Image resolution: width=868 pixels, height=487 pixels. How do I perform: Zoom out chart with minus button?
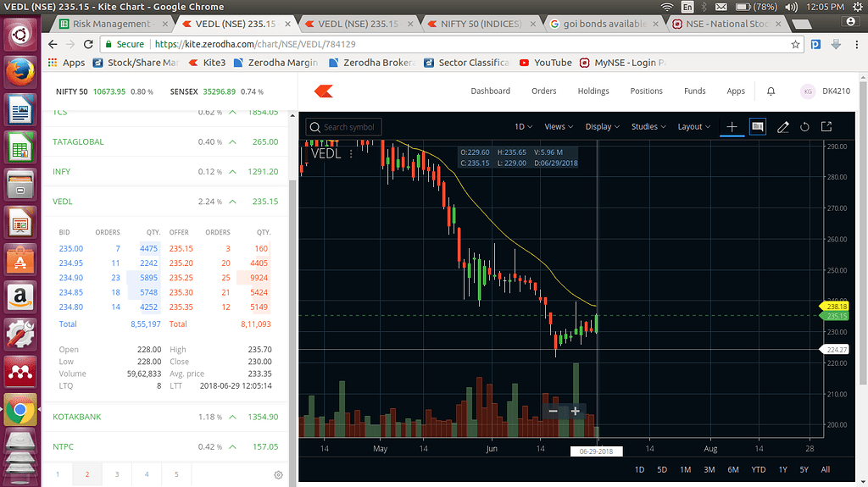coord(553,411)
